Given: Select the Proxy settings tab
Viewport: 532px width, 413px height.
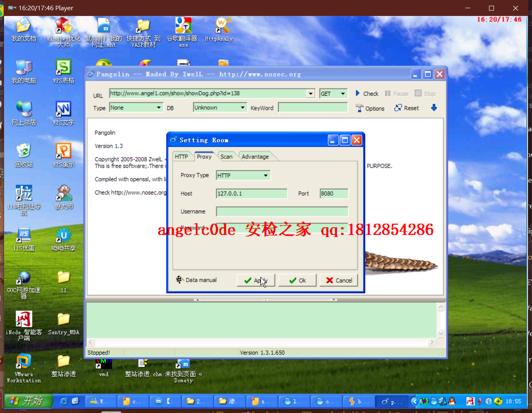Looking at the screenshot, I should (204, 156).
